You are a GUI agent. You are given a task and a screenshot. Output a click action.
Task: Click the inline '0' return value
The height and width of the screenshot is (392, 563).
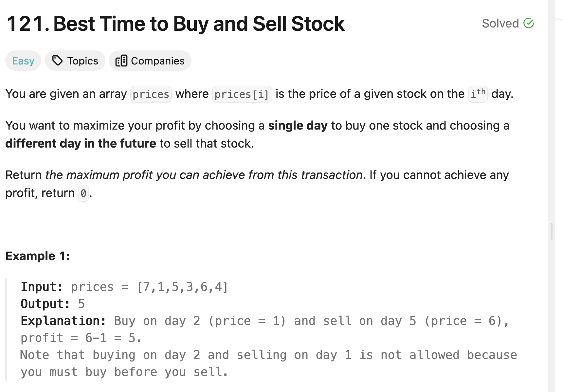83,193
